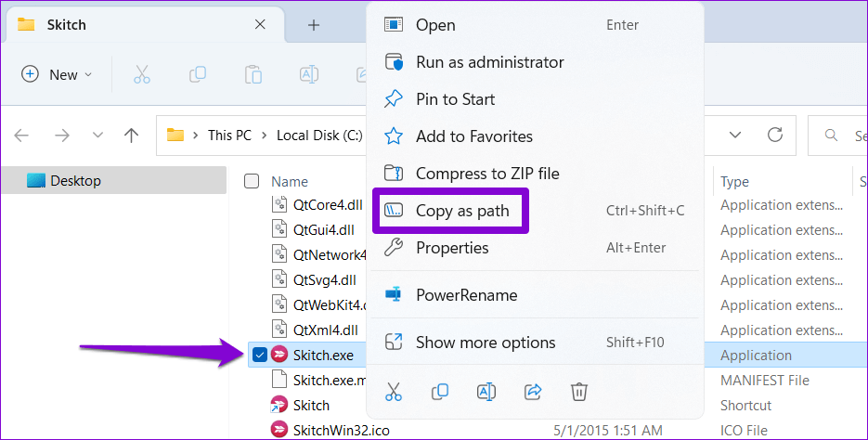868x440 pixels.
Task: Click the search magnifier icon
Action: click(831, 135)
